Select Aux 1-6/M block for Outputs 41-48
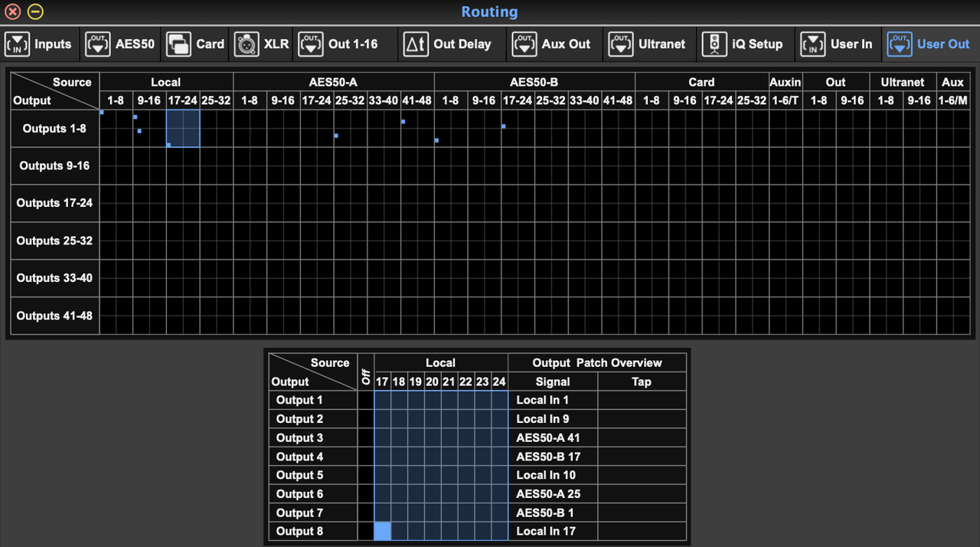 pos(953,316)
